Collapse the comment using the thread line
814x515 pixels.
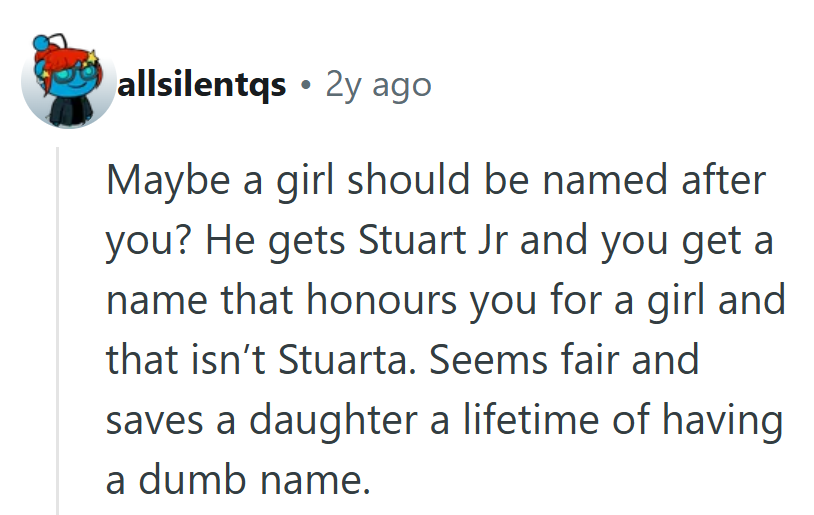pyautogui.click(x=58, y=330)
